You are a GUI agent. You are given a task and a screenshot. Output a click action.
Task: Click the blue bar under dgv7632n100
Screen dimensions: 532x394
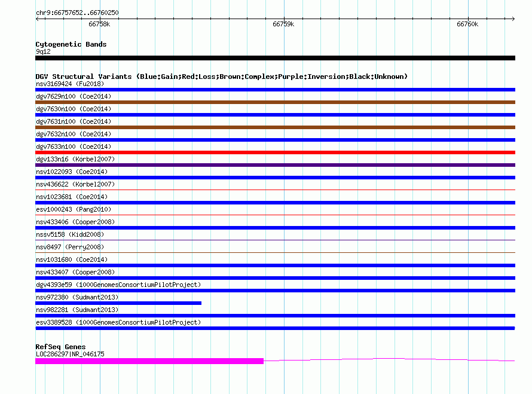point(275,140)
